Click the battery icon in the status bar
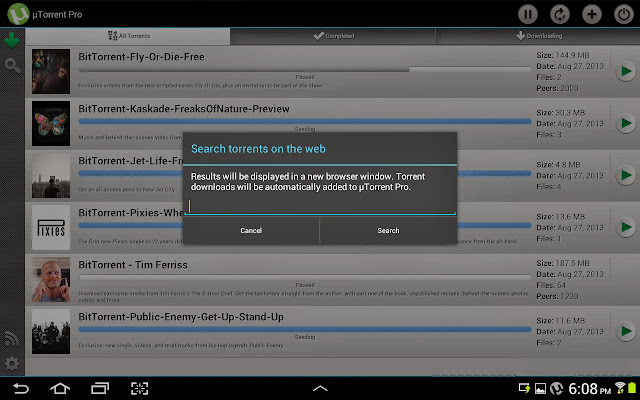640x400 pixels. click(x=632, y=389)
